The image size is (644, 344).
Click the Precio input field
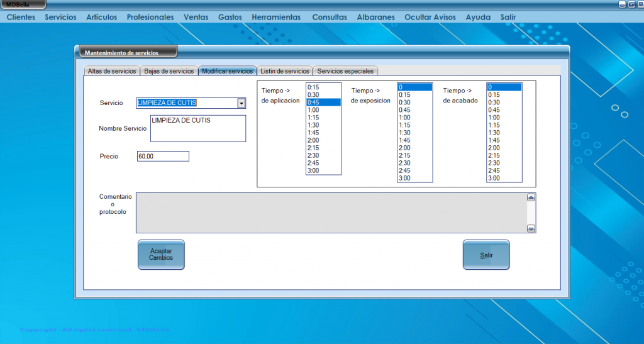coord(163,157)
